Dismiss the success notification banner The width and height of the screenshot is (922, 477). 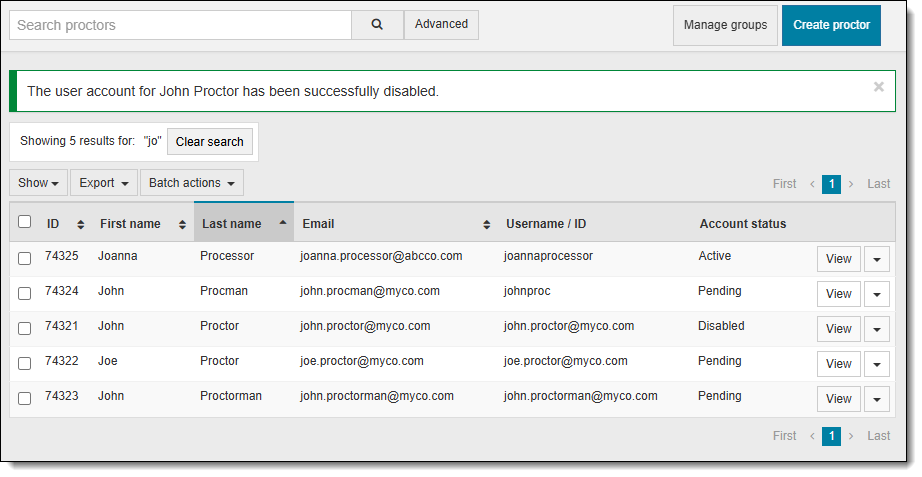[879, 87]
